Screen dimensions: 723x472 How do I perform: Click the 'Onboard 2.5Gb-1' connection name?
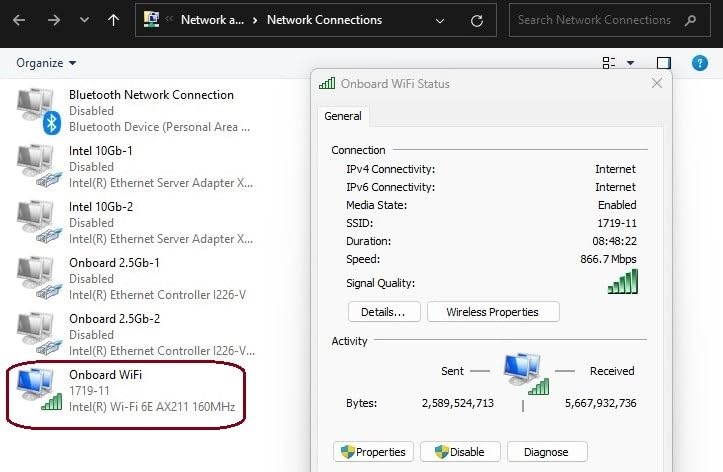click(114, 263)
